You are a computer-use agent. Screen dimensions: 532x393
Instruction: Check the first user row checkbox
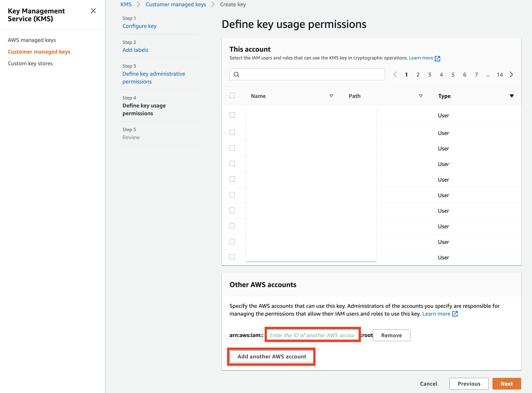(x=232, y=115)
